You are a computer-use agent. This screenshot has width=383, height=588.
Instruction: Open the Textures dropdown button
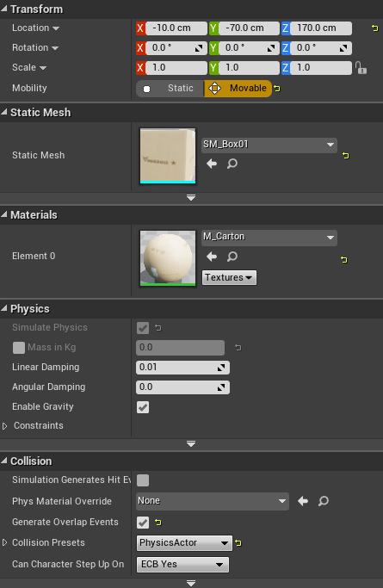229,278
